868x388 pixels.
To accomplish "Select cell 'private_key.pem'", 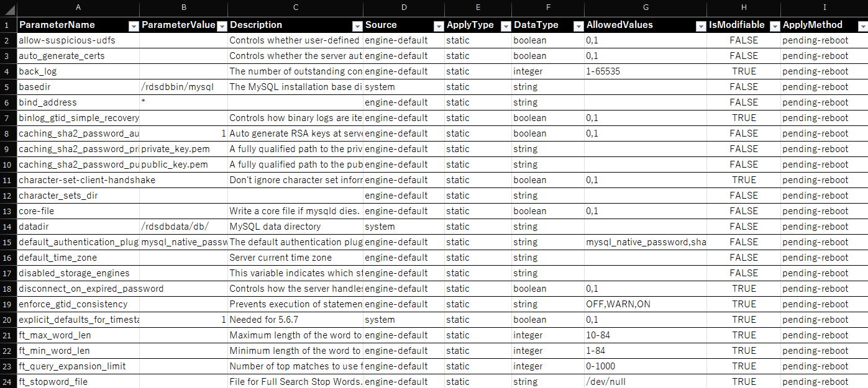I will pyautogui.click(x=183, y=149).
